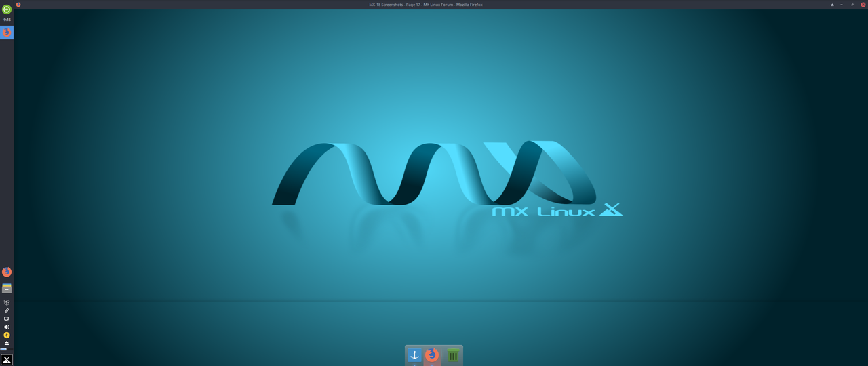Switch workspace using the panel pager
Viewport: 868px width, 366px height.
(7, 350)
